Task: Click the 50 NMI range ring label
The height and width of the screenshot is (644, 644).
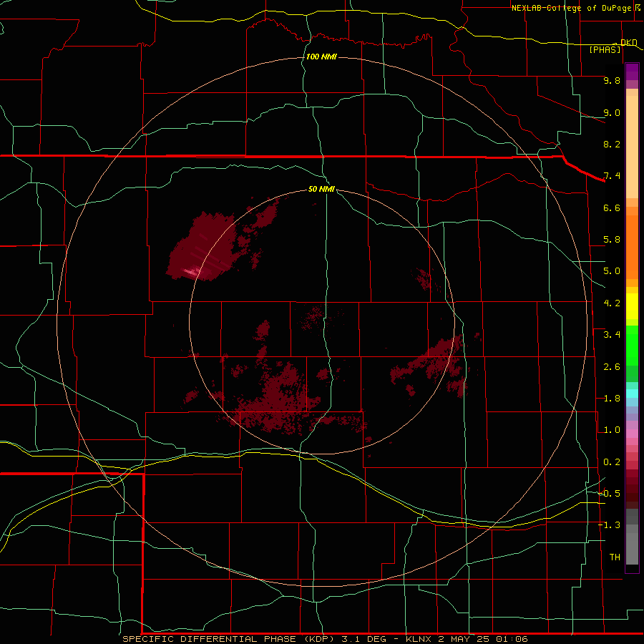Action: [321, 189]
